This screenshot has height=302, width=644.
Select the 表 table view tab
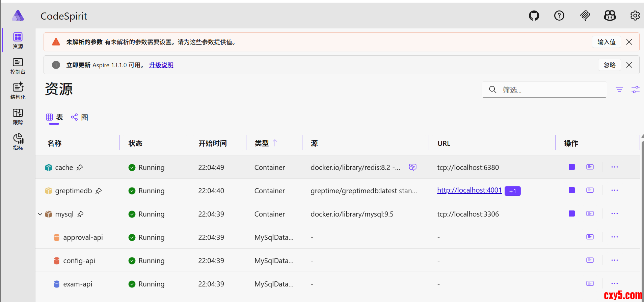coord(55,117)
